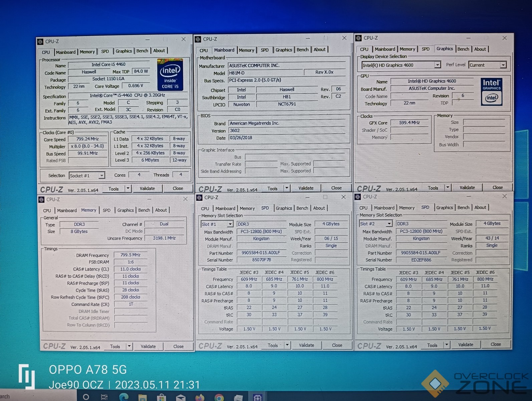Launch Firefox from the taskbar
The width and height of the screenshot is (532, 401).
(x=200, y=397)
